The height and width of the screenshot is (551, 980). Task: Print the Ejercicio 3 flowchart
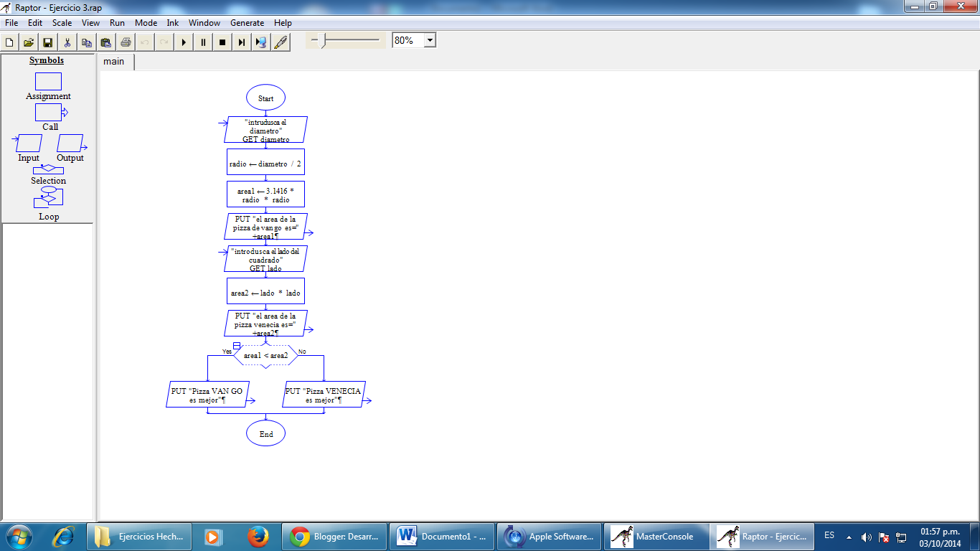[126, 42]
